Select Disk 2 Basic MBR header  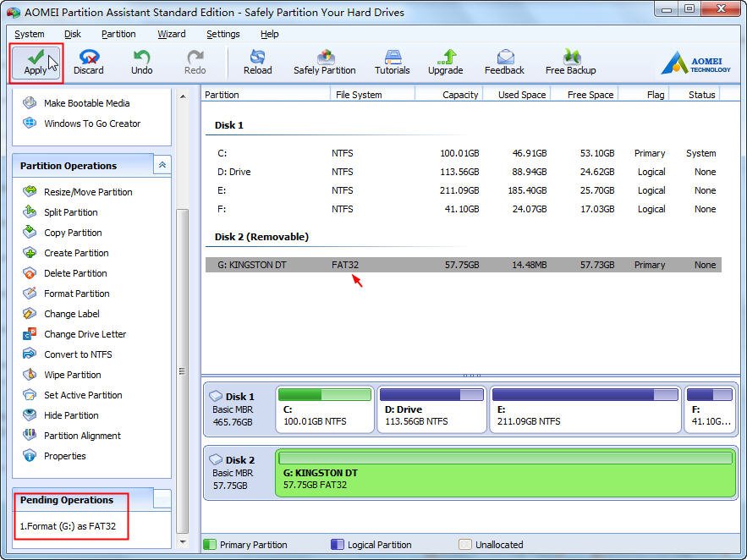(239, 473)
